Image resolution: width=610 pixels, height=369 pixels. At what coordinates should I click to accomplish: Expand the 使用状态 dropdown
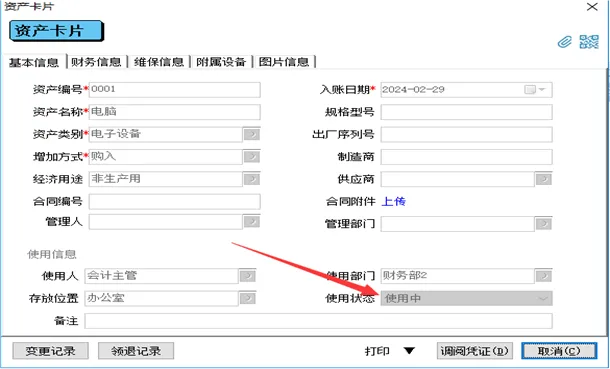coord(542,299)
